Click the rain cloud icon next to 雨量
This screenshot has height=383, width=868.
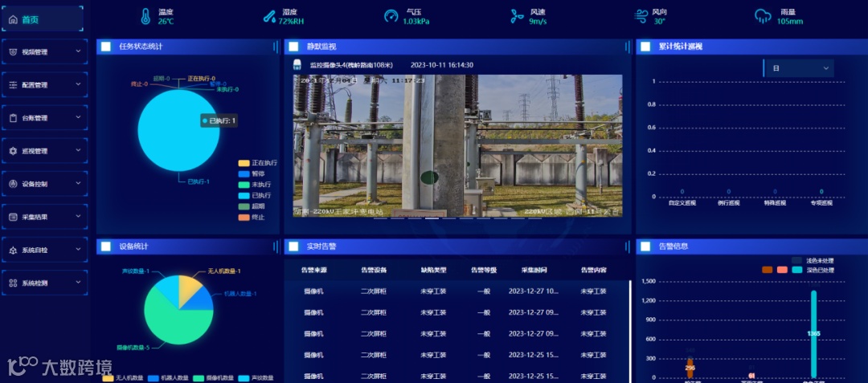(763, 17)
